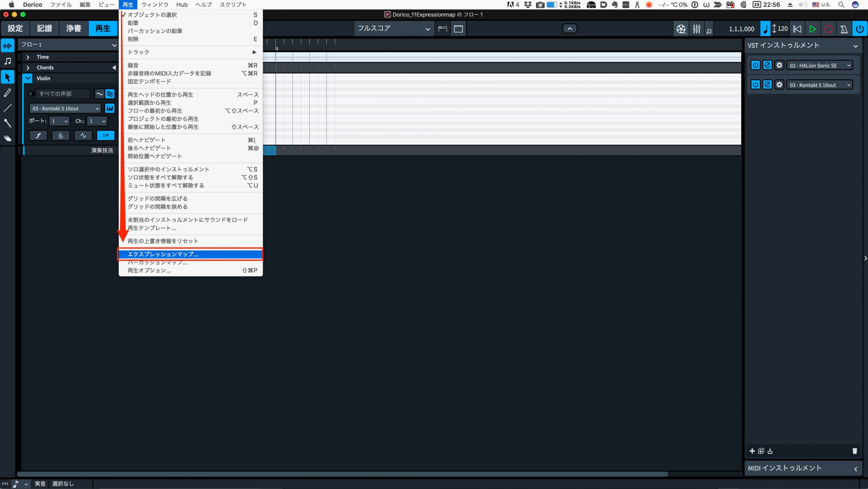Viewport: 868px width, 489px height.
Task: Click the duplicate instrument icon in the VST panel
Action: pos(761,451)
